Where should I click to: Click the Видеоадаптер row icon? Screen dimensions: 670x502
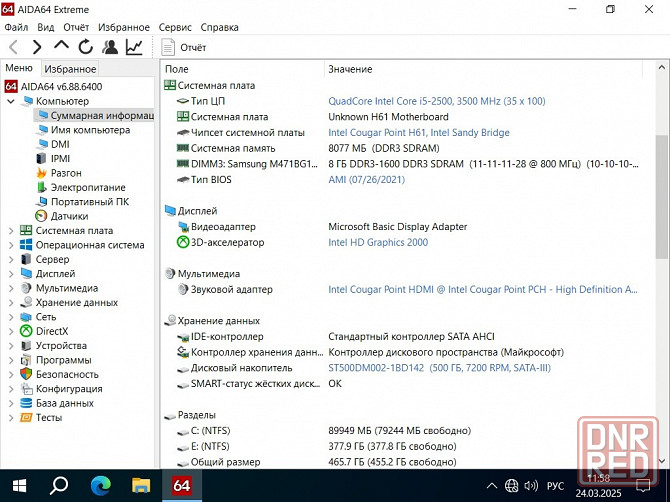click(x=183, y=227)
